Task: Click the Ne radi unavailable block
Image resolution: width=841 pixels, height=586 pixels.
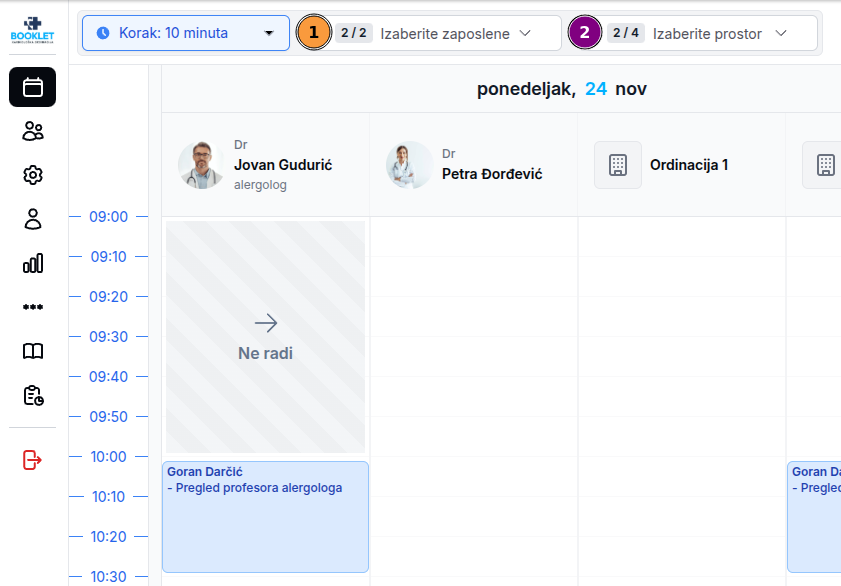Action: pyautogui.click(x=265, y=337)
